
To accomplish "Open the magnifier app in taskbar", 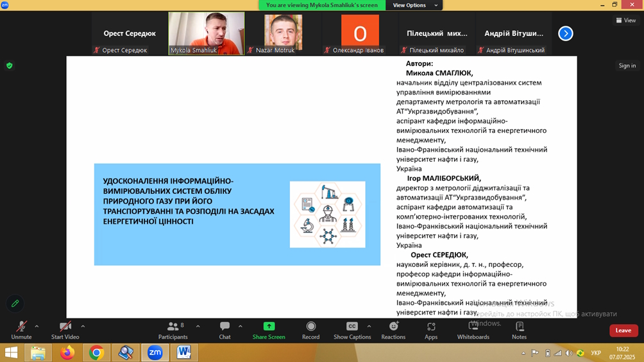I will (x=125, y=352).
